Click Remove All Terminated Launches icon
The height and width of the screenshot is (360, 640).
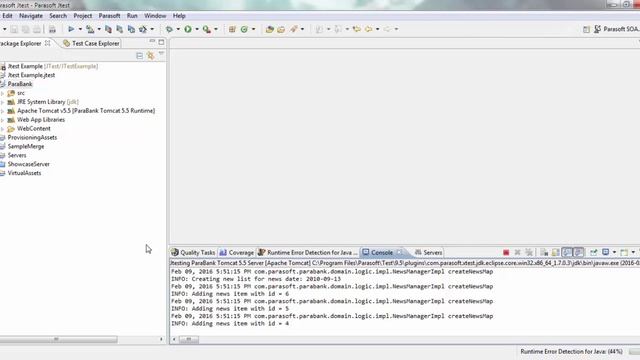[529, 253]
